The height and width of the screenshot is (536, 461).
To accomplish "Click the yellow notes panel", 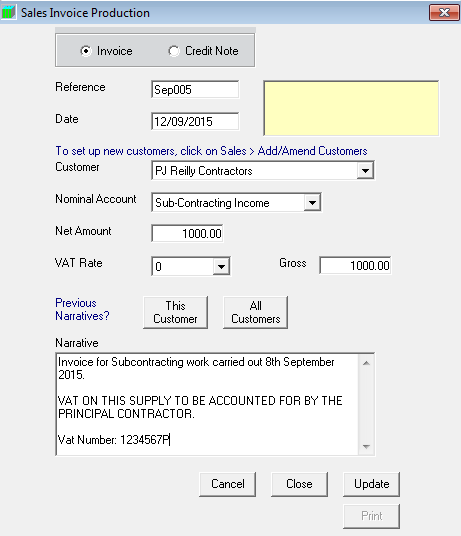I will click(351, 108).
